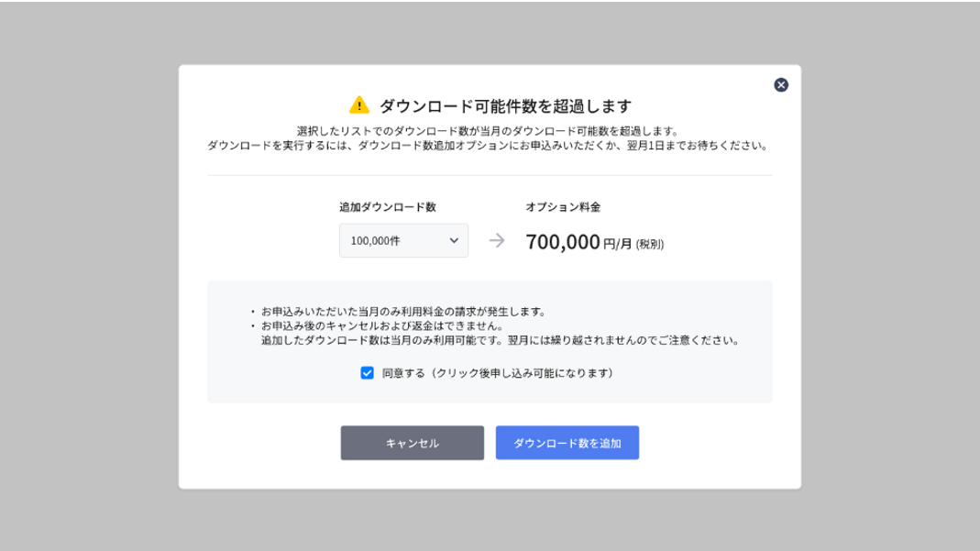This screenshot has width=980, height=551.
Task: Click the ダウンロード数を追加 button
Action: click(567, 443)
